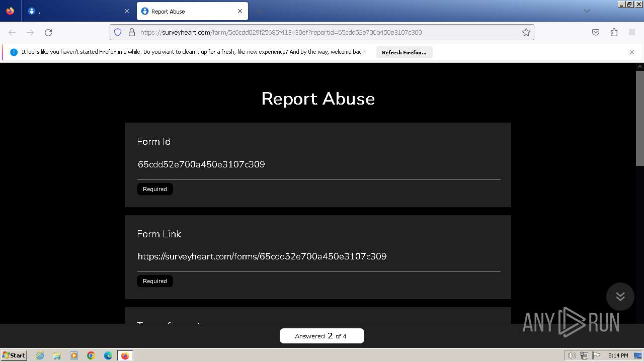Launch Microsoft Edge from taskbar
The image size is (644, 362).
pos(108,355)
